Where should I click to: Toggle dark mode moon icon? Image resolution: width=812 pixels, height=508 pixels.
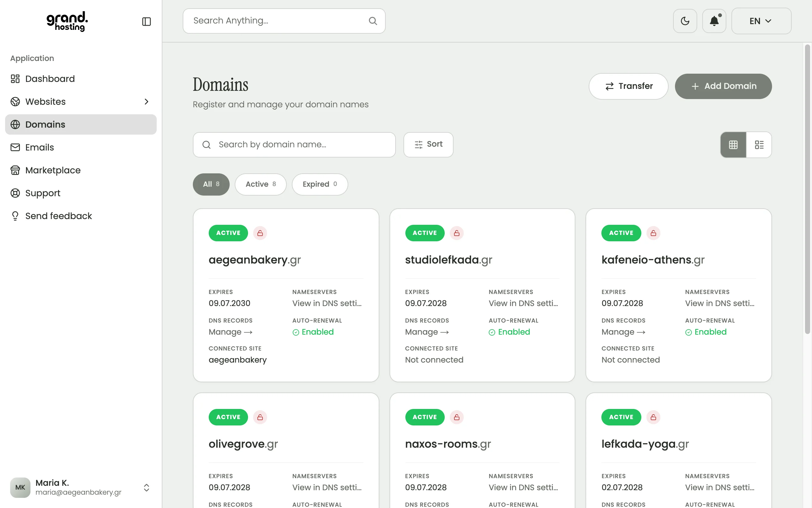[685, 21]
